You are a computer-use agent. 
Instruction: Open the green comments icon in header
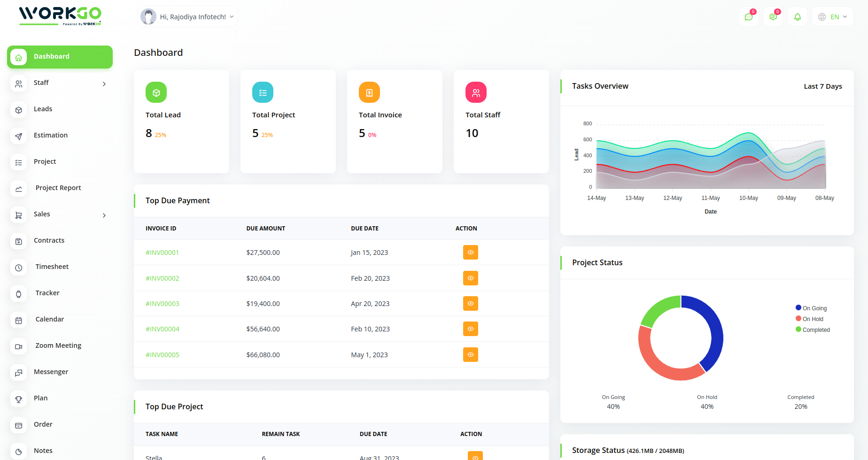click(773, 17)
